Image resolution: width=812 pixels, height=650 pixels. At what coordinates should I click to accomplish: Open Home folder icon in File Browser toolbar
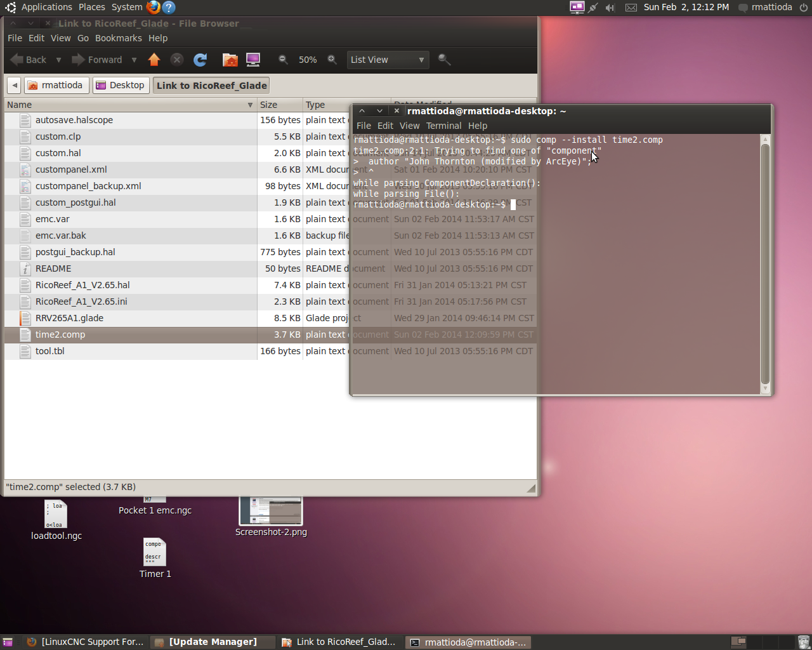coord(230,60)
